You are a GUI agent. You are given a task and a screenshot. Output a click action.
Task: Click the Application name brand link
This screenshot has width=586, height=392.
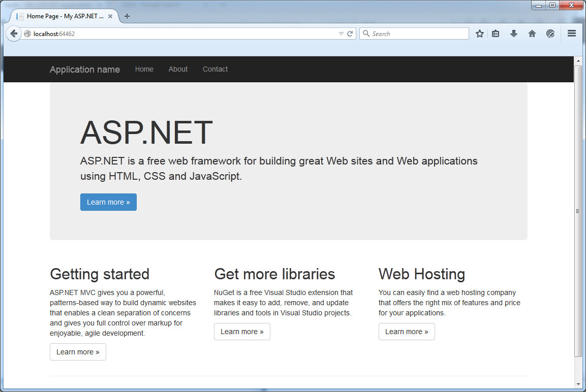[85, 70]
